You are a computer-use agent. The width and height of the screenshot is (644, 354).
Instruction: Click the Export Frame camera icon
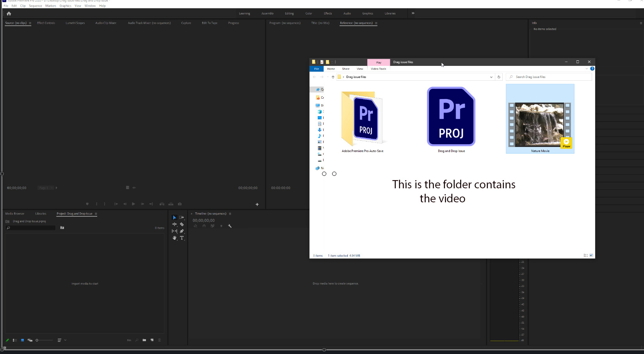click(x=180, y=204)
